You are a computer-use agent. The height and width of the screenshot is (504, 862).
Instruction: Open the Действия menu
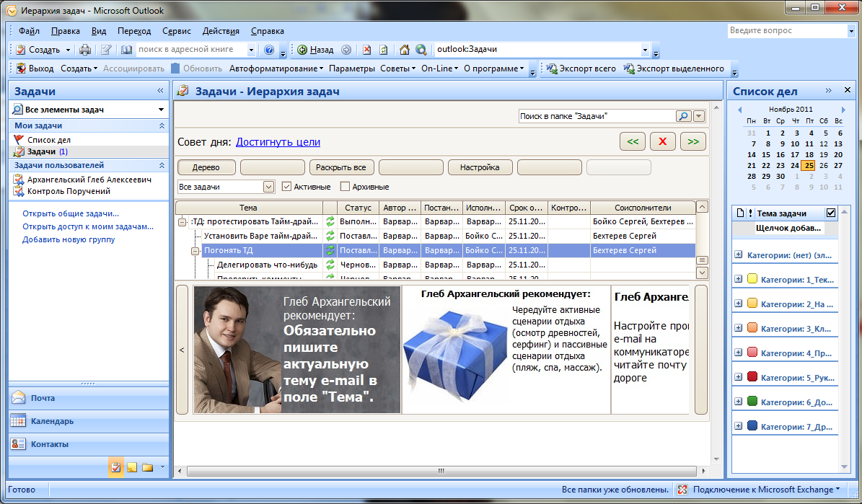point(221,31)
